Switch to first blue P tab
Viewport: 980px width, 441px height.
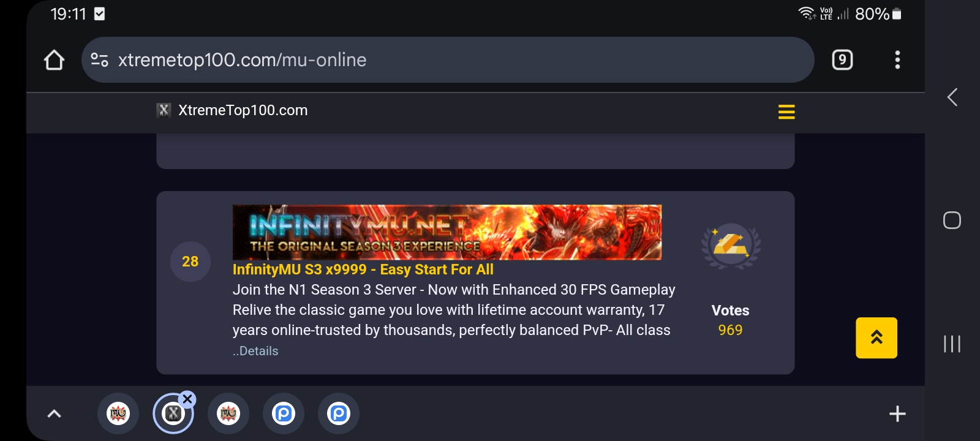(x=284, y=413)
